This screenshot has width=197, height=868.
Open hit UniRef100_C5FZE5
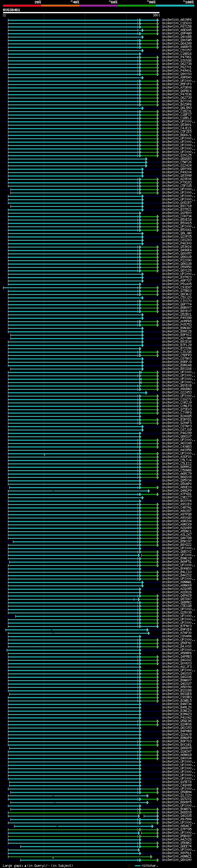[x=177, y=131]
